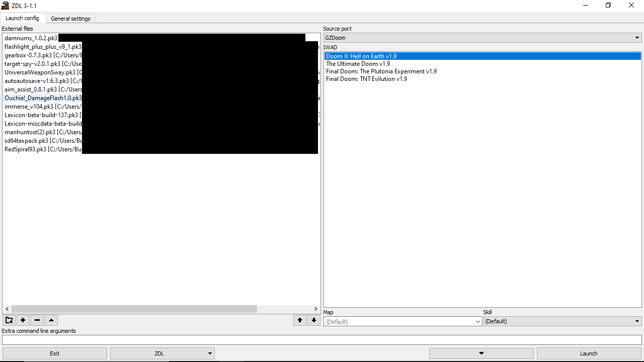644x362 pixels.
Task: Open the General settings tab
Action: click(70, 19)
